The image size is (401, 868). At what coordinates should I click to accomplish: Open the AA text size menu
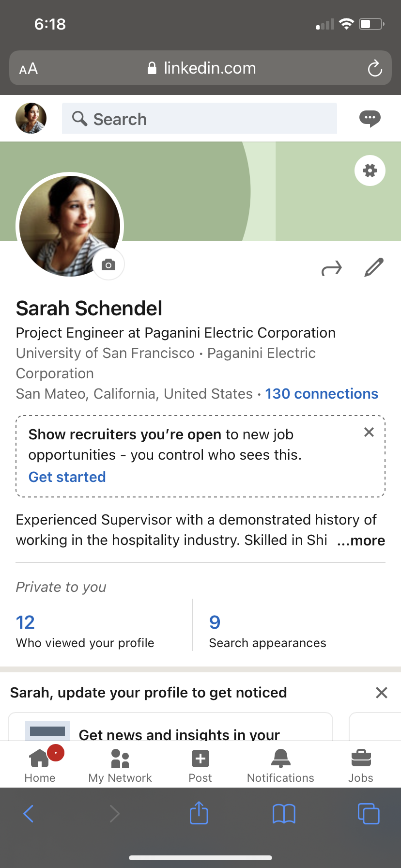point(29,69)
